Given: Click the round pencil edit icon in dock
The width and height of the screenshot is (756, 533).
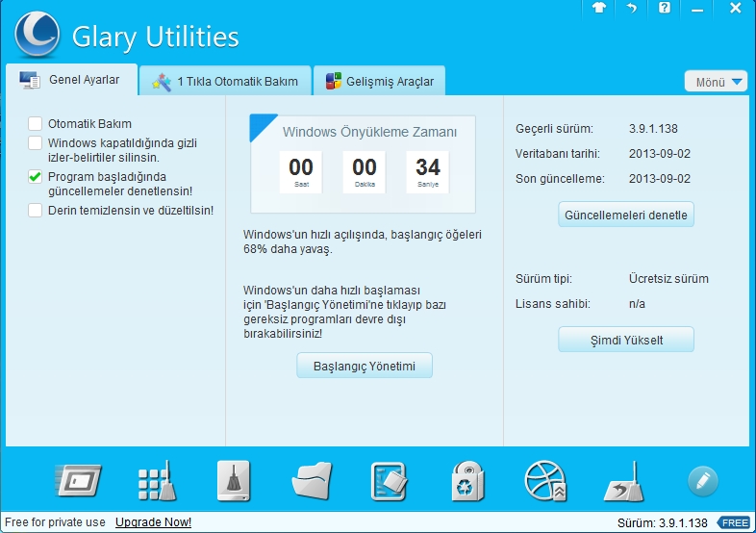Looking at the screenshot, I should pyautogui.click(x=702, y=481).
